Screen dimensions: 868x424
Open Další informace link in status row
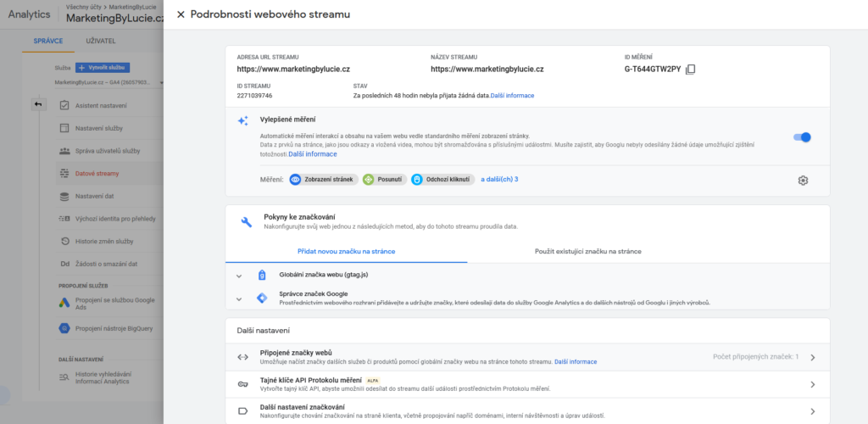click(512, 96)
